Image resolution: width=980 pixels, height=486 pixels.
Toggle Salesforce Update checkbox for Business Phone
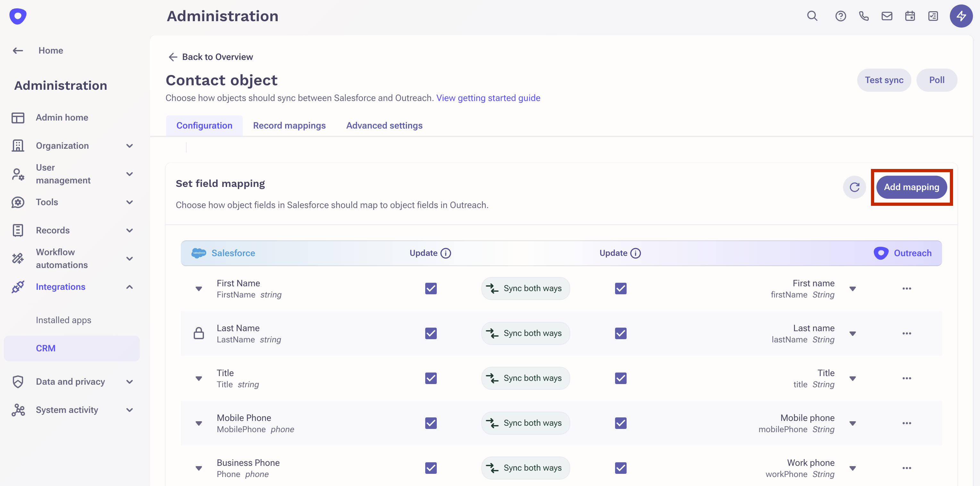tap(431, 468)
